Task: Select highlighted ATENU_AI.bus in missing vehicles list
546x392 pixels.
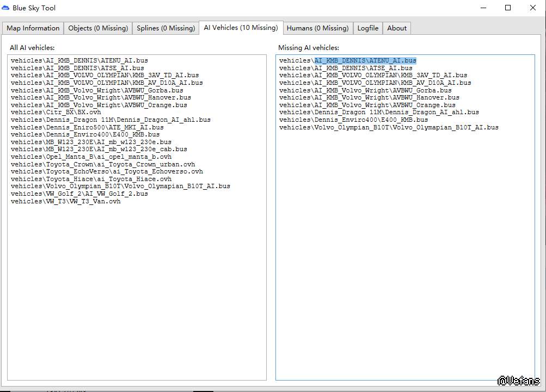Action: pos(365,60)
